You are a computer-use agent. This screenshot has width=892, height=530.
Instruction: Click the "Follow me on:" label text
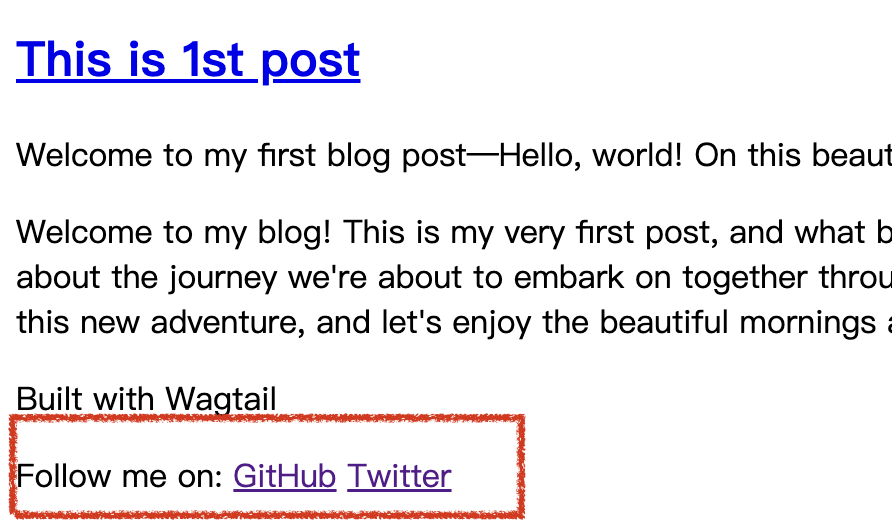point(119,476)
